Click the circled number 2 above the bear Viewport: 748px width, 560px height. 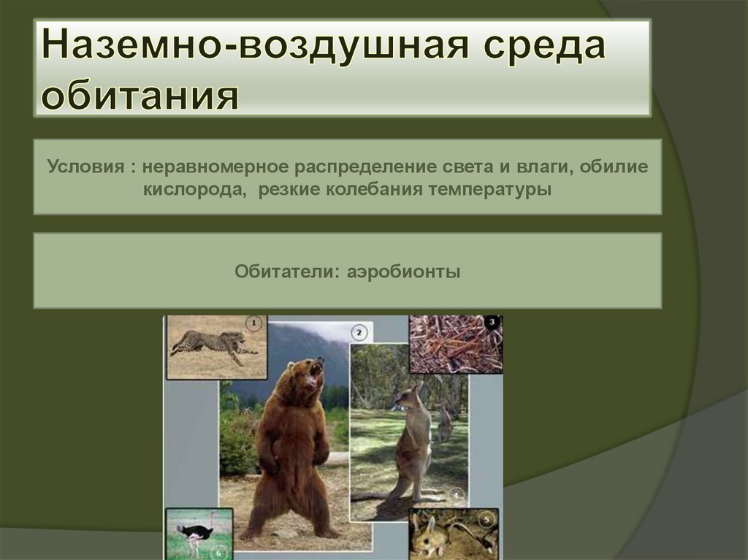(359, 333)
